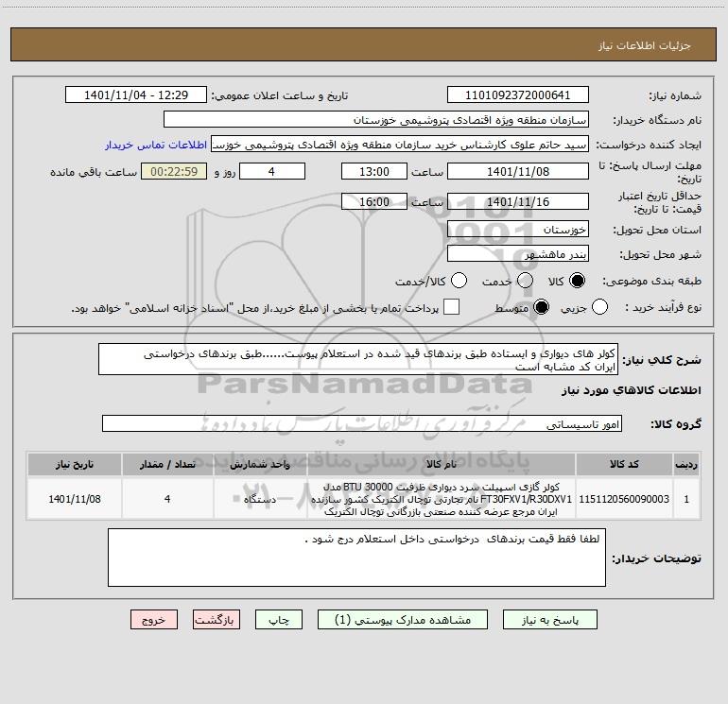Toggle the Islamic treasury payment checkbox

pos(451,307)
